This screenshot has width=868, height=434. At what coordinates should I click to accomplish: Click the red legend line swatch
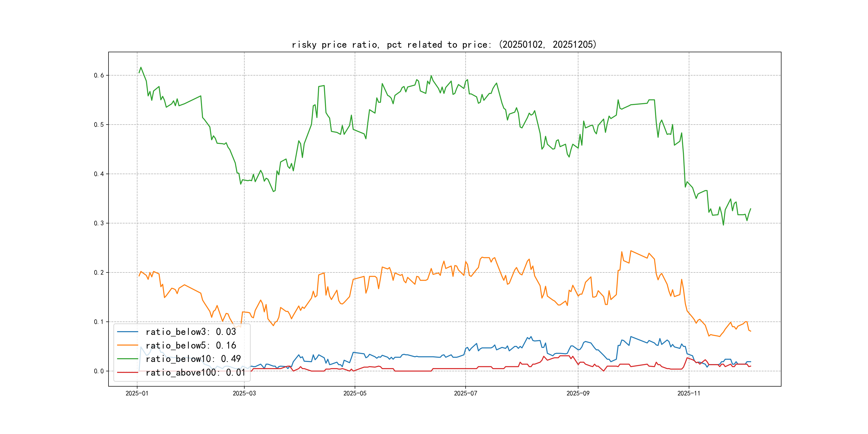click(127, 372)
